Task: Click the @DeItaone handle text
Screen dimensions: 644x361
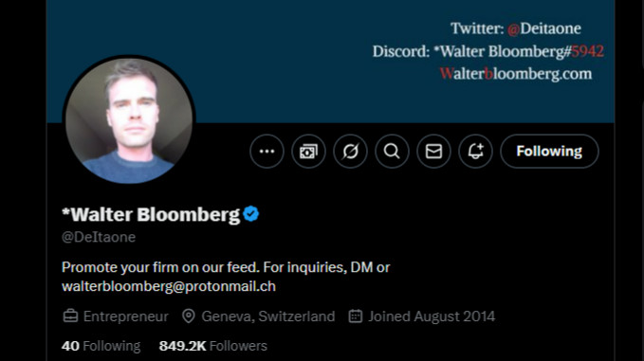Action: [x=99, y=237]
